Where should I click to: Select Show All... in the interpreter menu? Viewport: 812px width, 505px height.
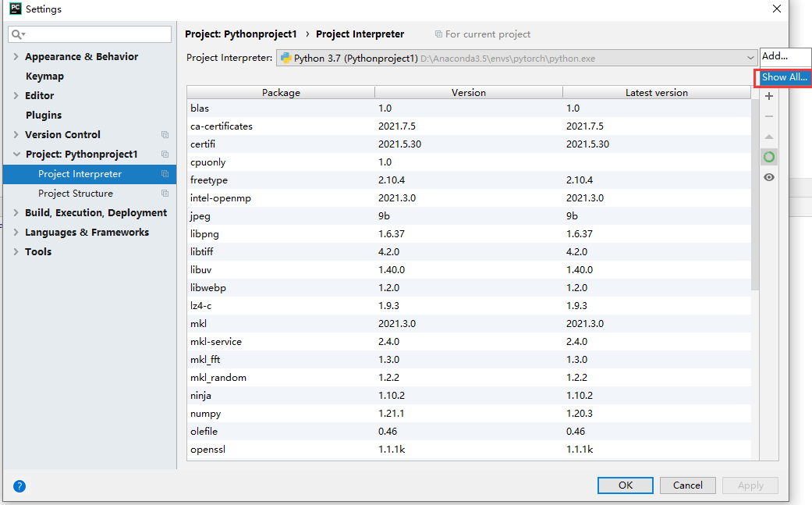[x=784, y=77]
